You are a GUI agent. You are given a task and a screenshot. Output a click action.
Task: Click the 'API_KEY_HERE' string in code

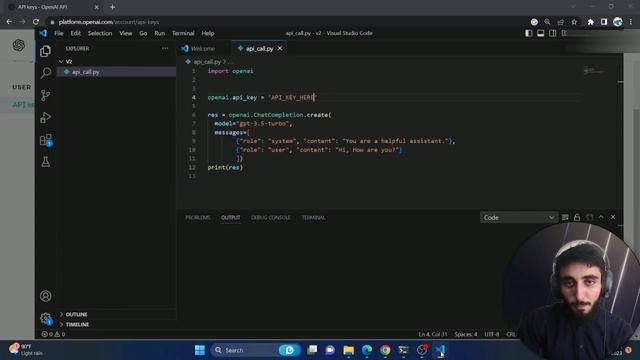[x=292, y=97]
